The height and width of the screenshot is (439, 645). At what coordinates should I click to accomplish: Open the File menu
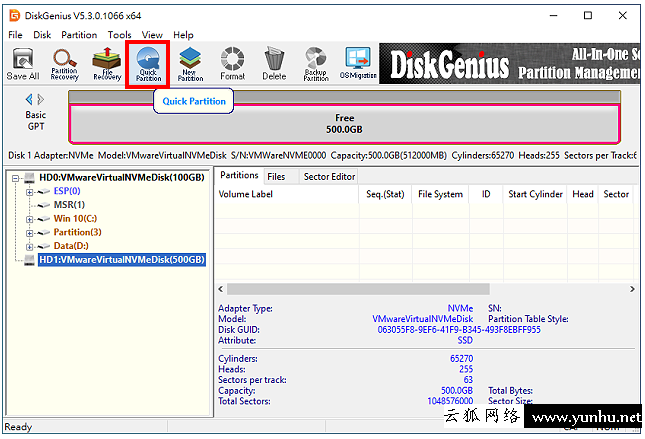[x=15, y=35]
